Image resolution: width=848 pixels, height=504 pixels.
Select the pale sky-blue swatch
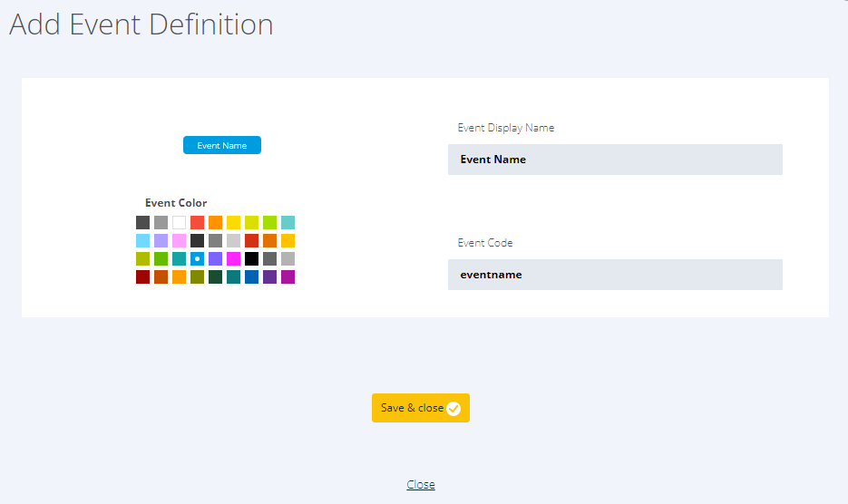(142, 240)
